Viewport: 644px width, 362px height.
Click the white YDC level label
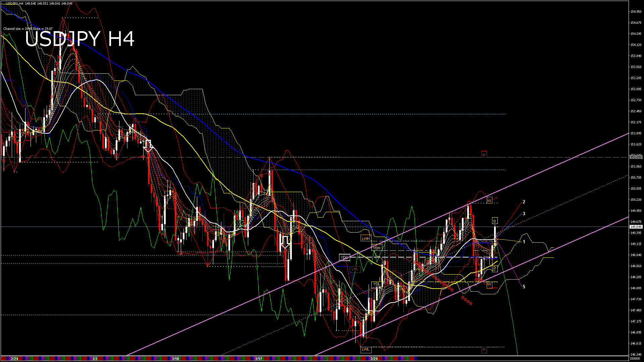coord(344,257)
